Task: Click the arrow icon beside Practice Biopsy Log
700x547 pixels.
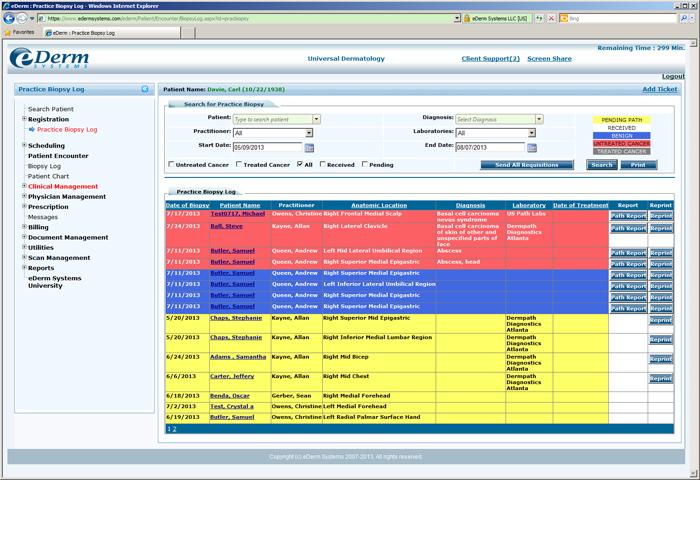Action: tap(32, 129)
